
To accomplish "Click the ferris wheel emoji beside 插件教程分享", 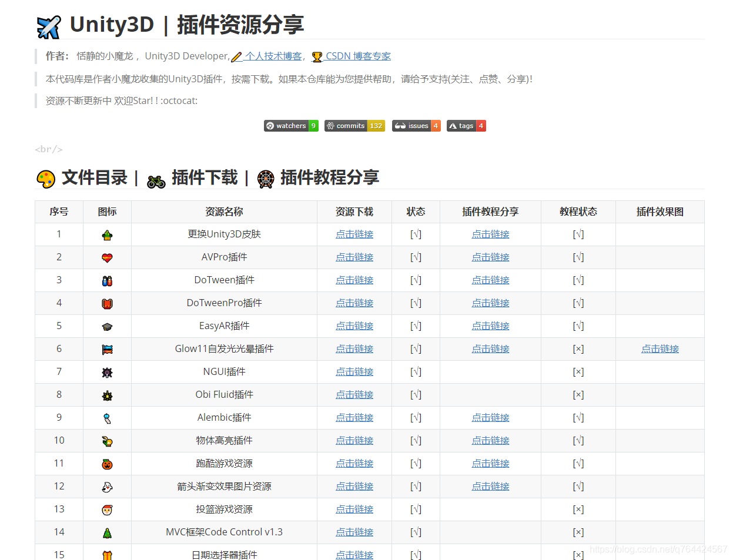I will 266,179.
